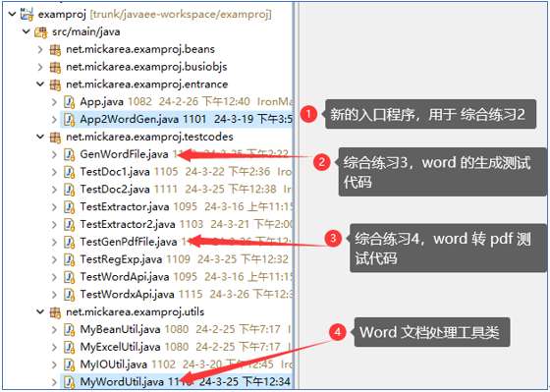
Task: Expand the App.java file node
Action: [x=54, y=102]
